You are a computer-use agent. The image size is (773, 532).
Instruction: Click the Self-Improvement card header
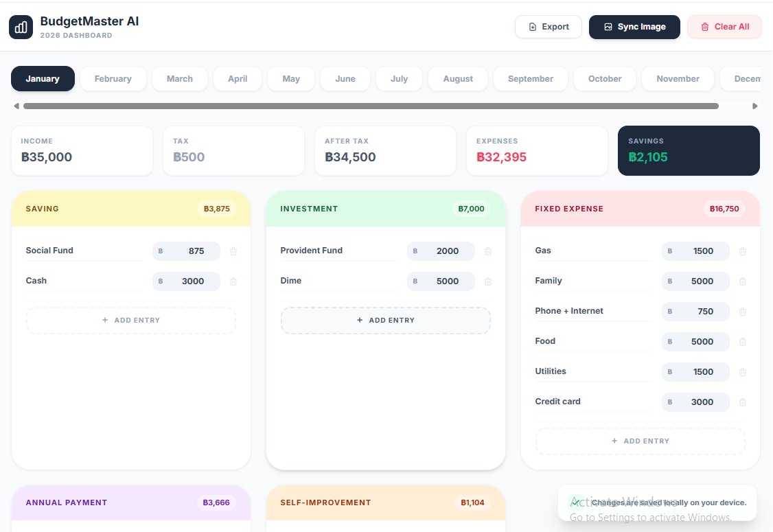point(386,503)
